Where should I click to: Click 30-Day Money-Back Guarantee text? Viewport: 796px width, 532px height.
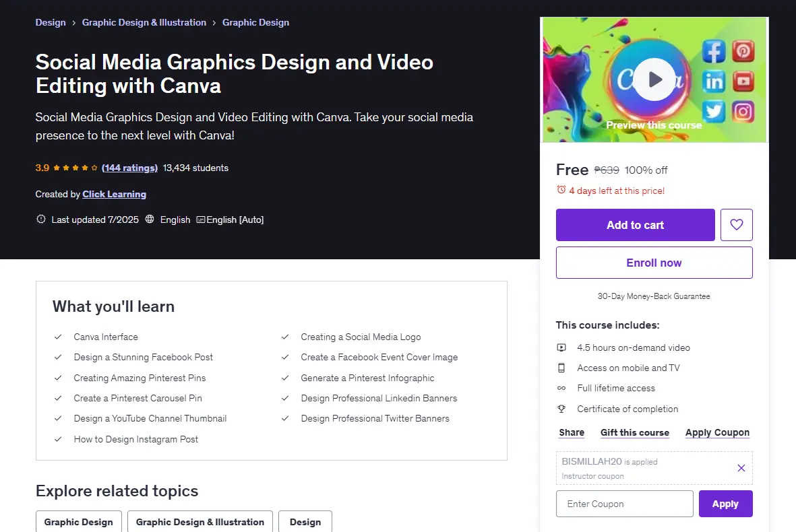(x=654, y=296)
